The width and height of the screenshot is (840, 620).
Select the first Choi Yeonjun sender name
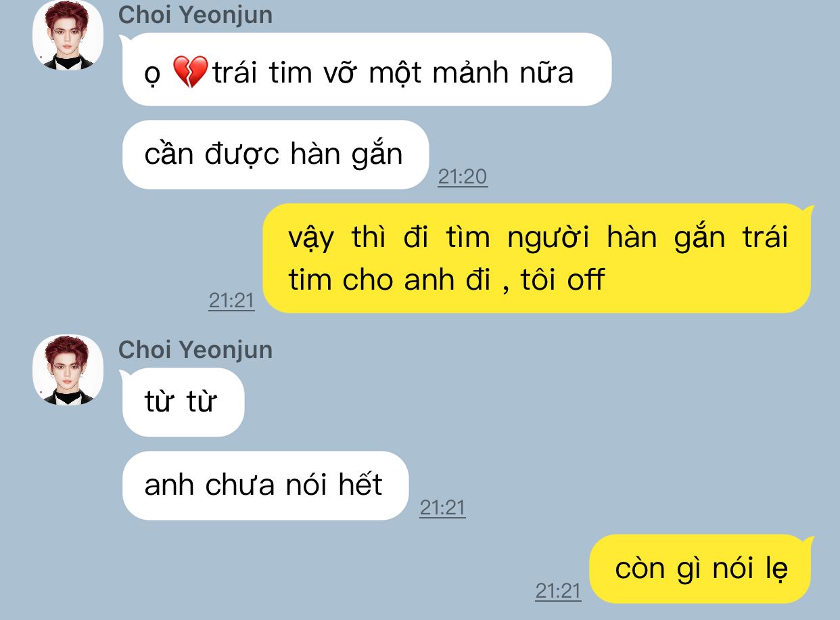pyautogui.click(x=195, y=15)
